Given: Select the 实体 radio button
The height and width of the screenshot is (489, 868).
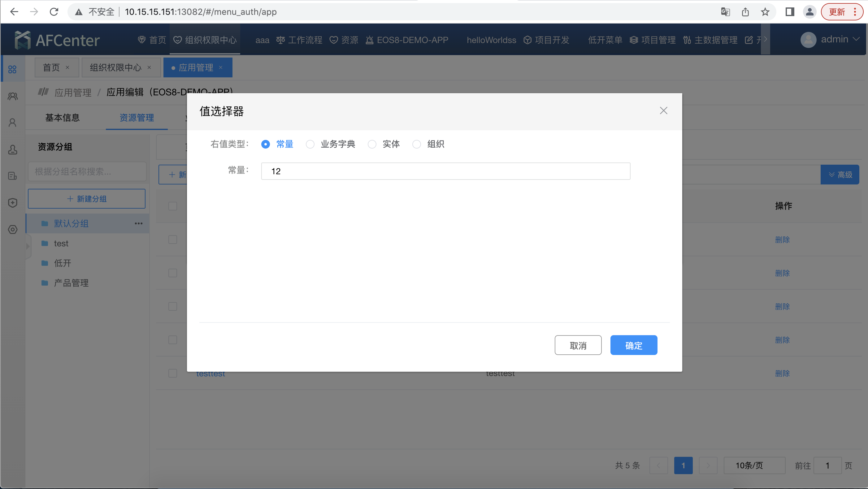Looking at the screenshot, I should (x=372, y=144).
